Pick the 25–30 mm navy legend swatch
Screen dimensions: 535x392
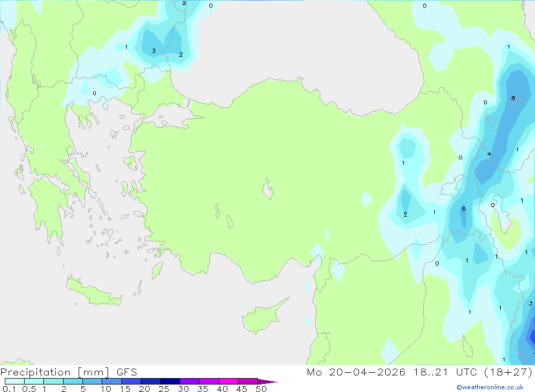(x=170, y=381)
